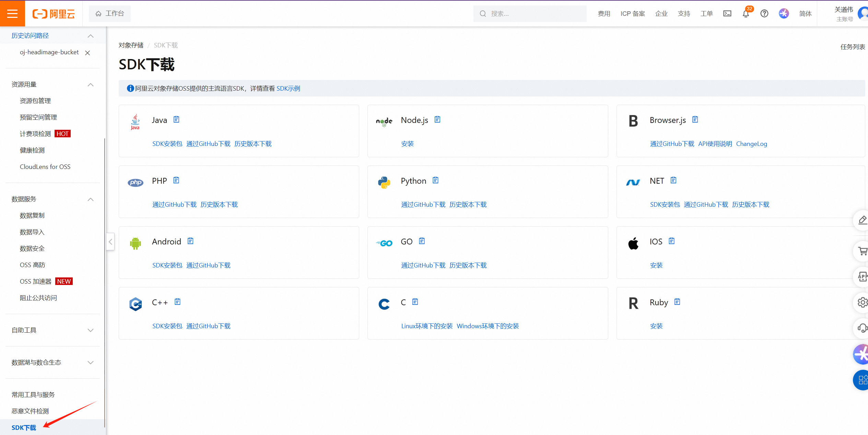The width and height of the screenshot is (868, 435).
Task: Click C's Linux环境下的安装 link
Action: pos(427,326)
